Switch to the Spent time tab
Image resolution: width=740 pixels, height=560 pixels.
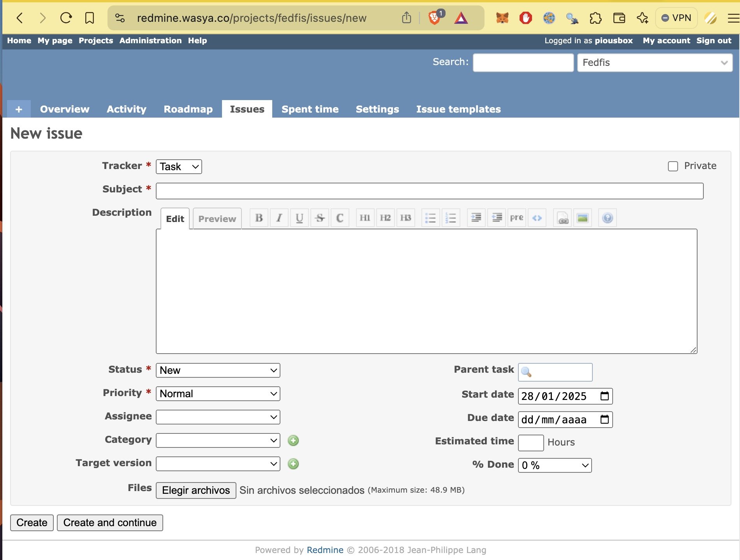point(310,109)
